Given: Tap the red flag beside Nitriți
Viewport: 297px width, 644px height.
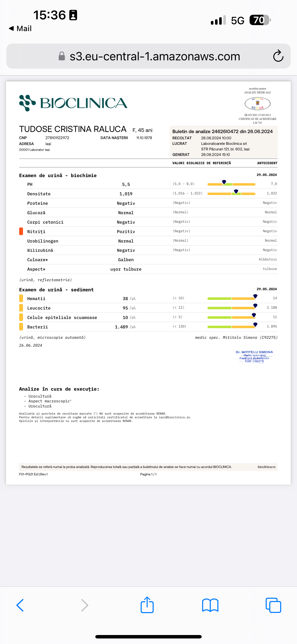Looking at the screenshot, I should 21,231.
